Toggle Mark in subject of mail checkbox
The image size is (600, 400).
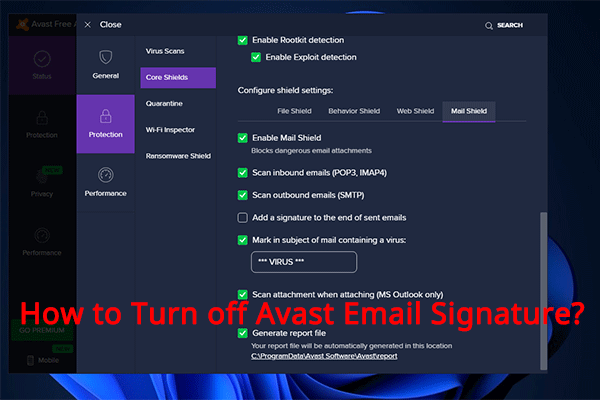pos(243,240)
